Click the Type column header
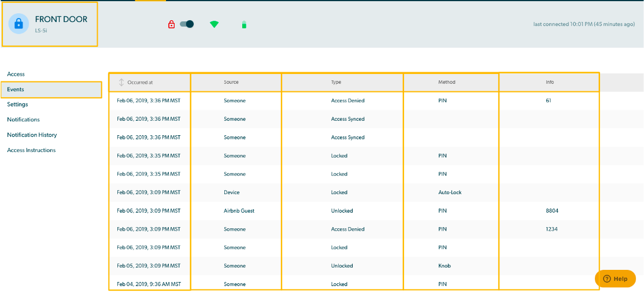644x308 pixels. 336,82
